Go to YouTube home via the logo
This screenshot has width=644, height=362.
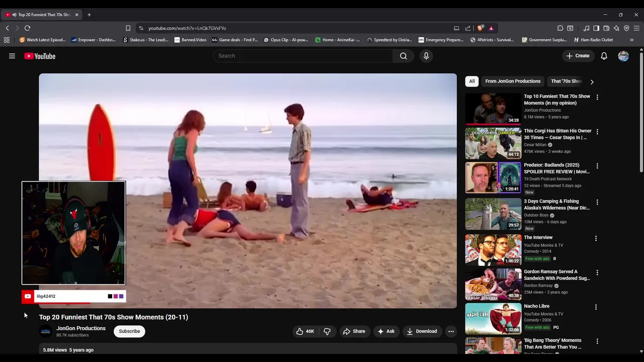pos(40,56)
